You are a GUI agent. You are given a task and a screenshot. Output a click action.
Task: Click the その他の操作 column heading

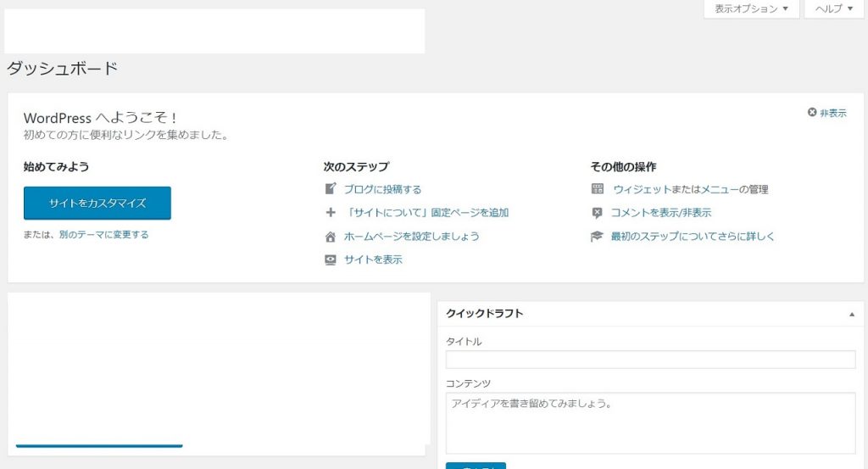point(623,167)
